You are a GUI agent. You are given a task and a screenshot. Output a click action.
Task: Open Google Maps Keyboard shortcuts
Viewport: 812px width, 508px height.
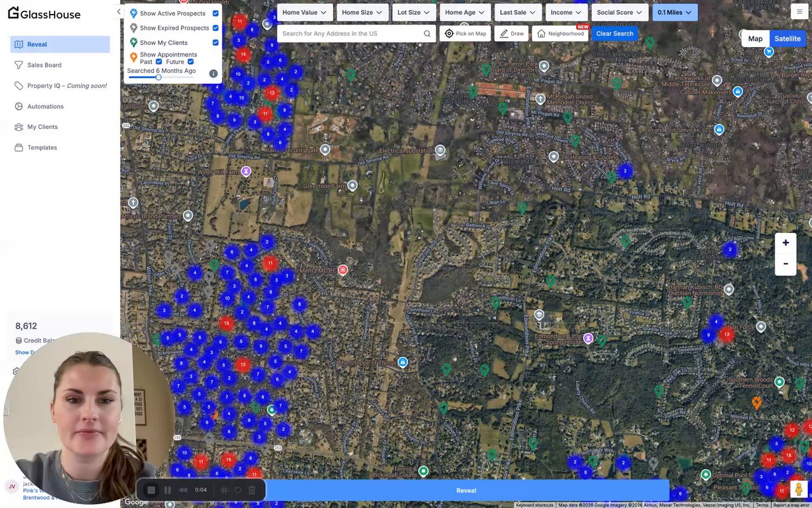click(535, 505)
